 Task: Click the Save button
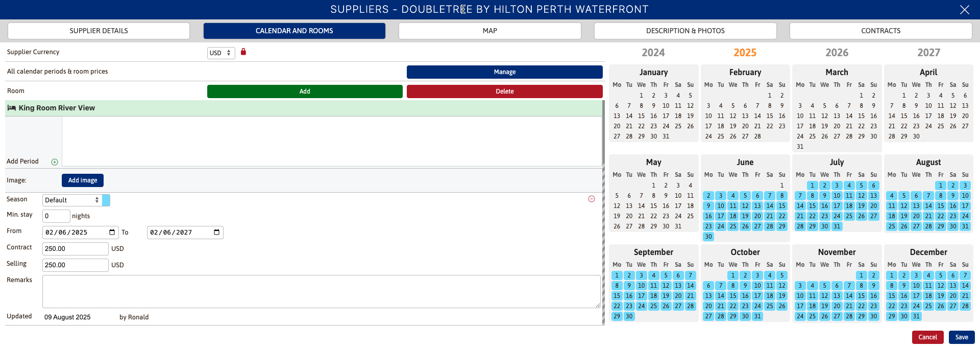coord(962,337)
